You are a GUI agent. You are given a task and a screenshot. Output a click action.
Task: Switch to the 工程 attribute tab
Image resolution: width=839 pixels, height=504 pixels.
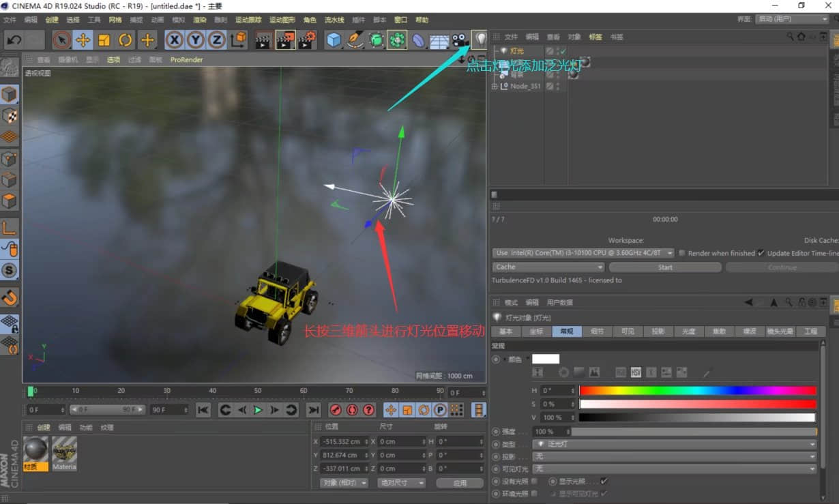pyautogui.click(x=810, y=331)
